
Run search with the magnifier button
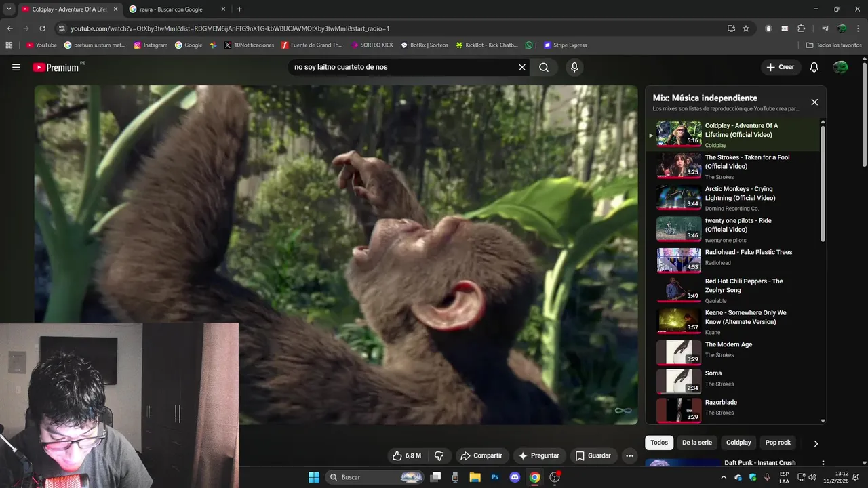click(x=544, y=67)
